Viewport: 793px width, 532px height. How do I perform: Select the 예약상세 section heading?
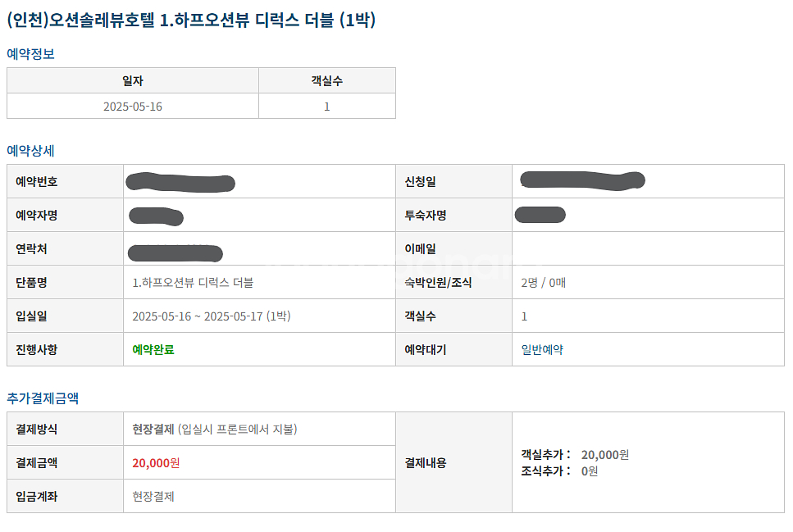(30, 151)
